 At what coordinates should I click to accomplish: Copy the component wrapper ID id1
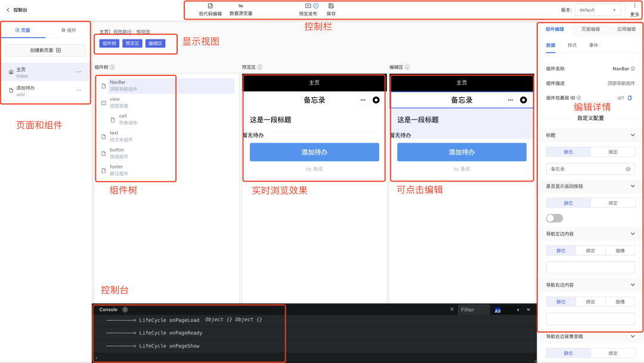[630, 97]
